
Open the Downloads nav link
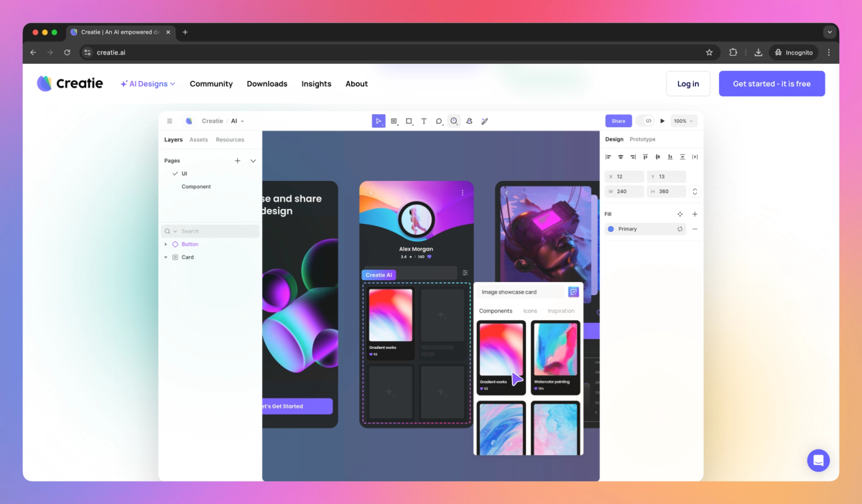267,84
